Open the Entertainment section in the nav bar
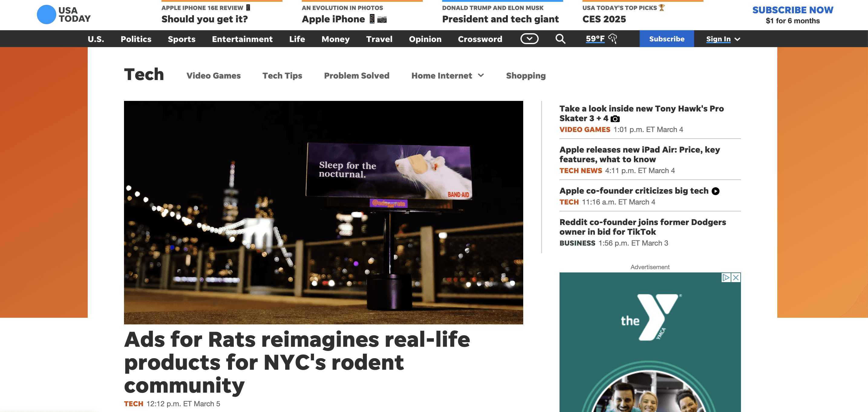This screenshot has height=412, width=868. pyautogui.click(x=242, y=39)
